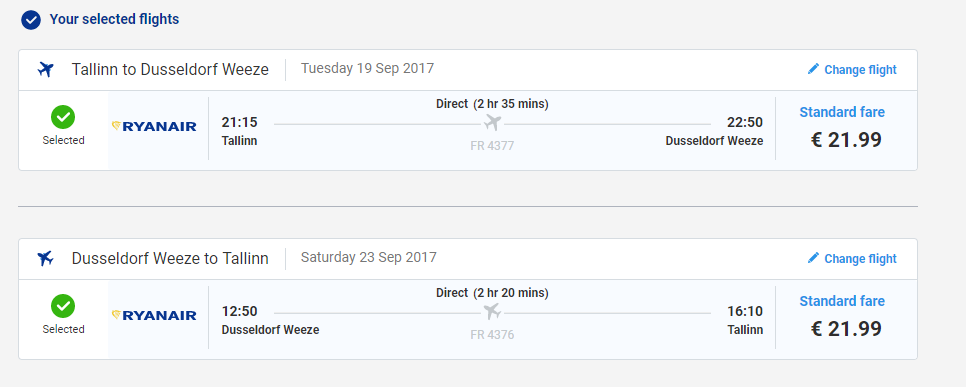Screen dimensions: 966x387
Task: Click the pencil icon of the outbound Change flight
Action: [813, 69]
